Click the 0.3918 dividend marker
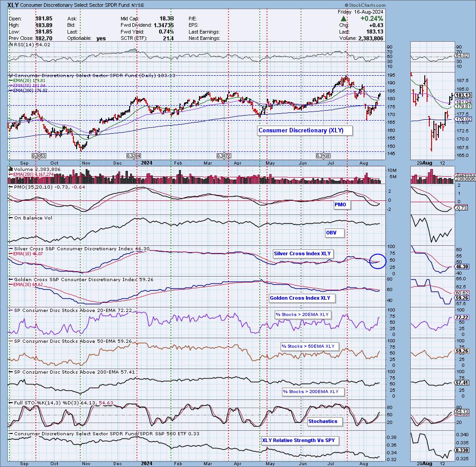The image size is (476, 467). (x=324, y=156)
